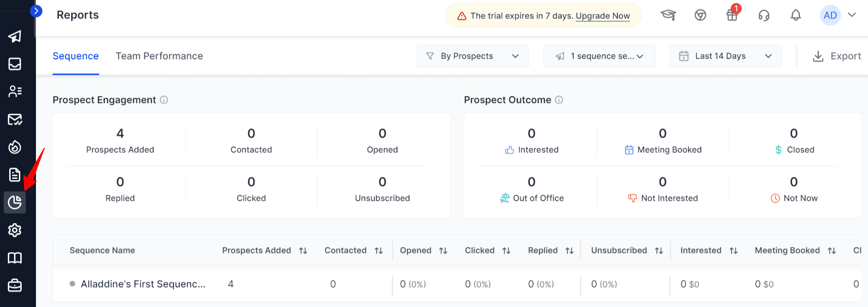The height and width of the screenshot is (307, 868).
Task: Sort by the Interested column arrows
Action: pyautogui.click(x=733, y=250)
